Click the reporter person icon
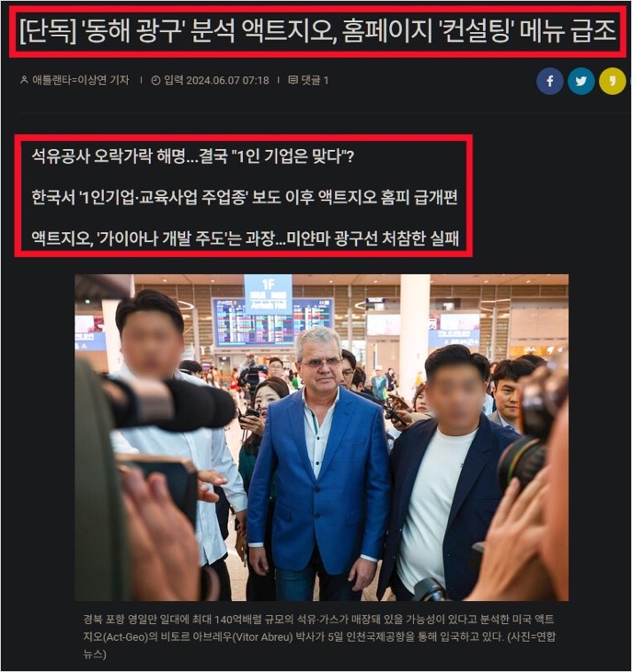632x672 pixels. pos(24,80)
